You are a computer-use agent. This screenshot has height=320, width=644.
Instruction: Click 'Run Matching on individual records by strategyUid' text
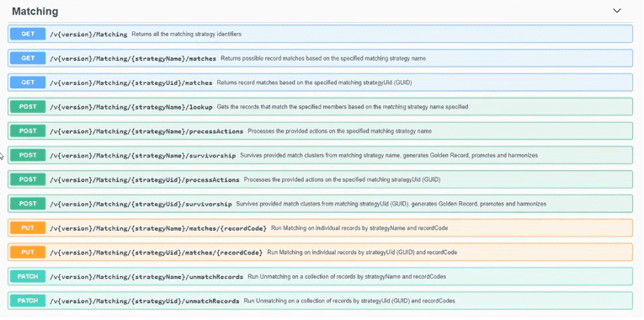click(362, 253)
